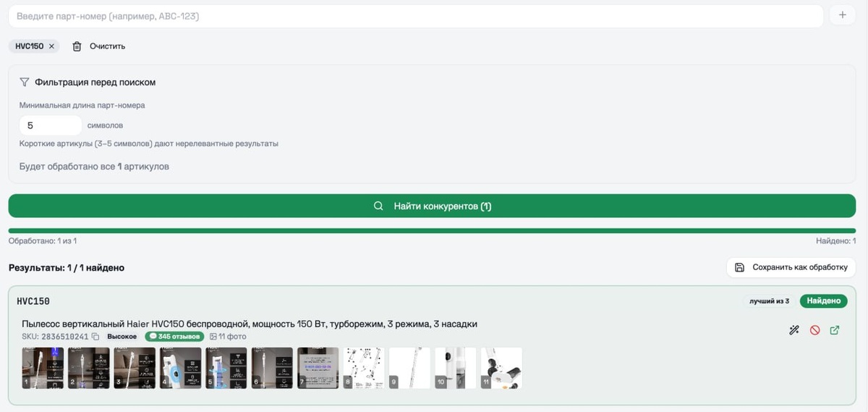This screenshot has height=412, width=868.
Task: Click the 345 отзывов badge
Action: (174, 337)
